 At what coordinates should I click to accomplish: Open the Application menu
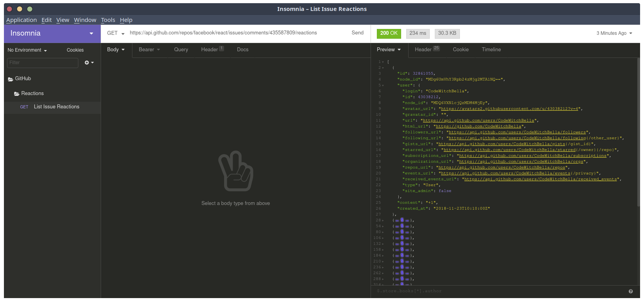point(22,20)
